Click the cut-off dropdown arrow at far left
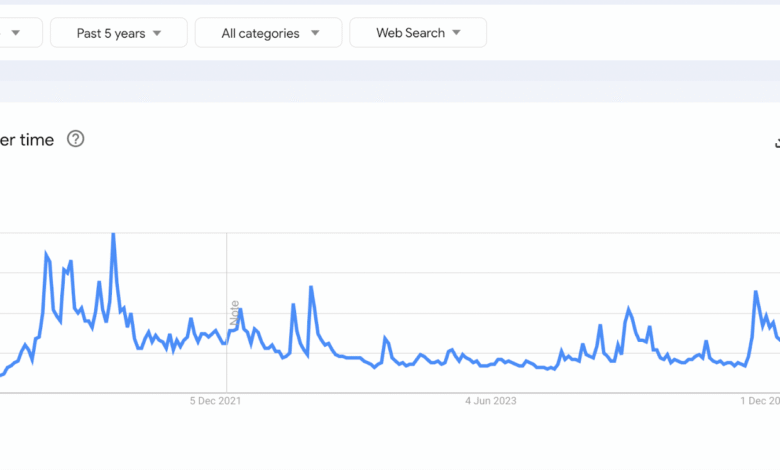Viewport: 780px width, 470px height. coord(15,33)
